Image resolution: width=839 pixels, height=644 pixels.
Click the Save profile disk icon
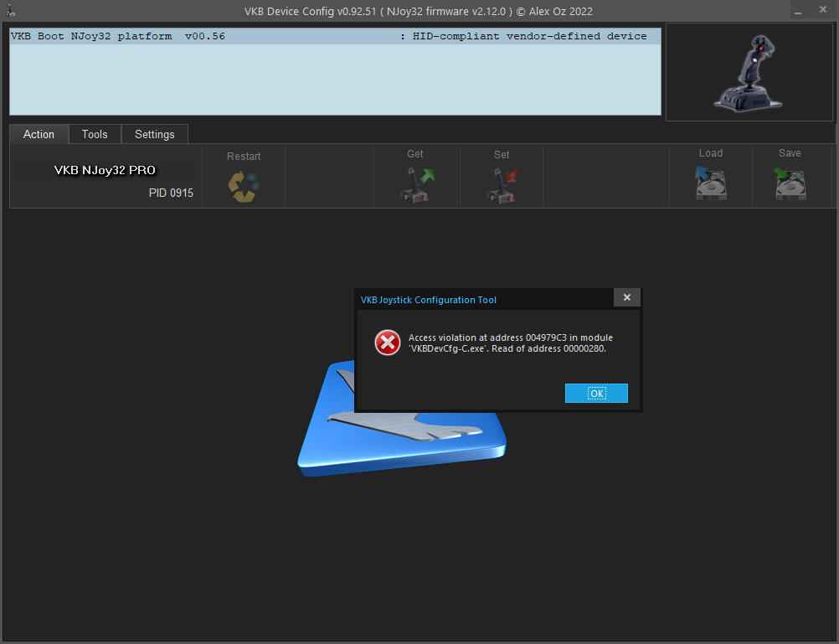pos(790,183)
